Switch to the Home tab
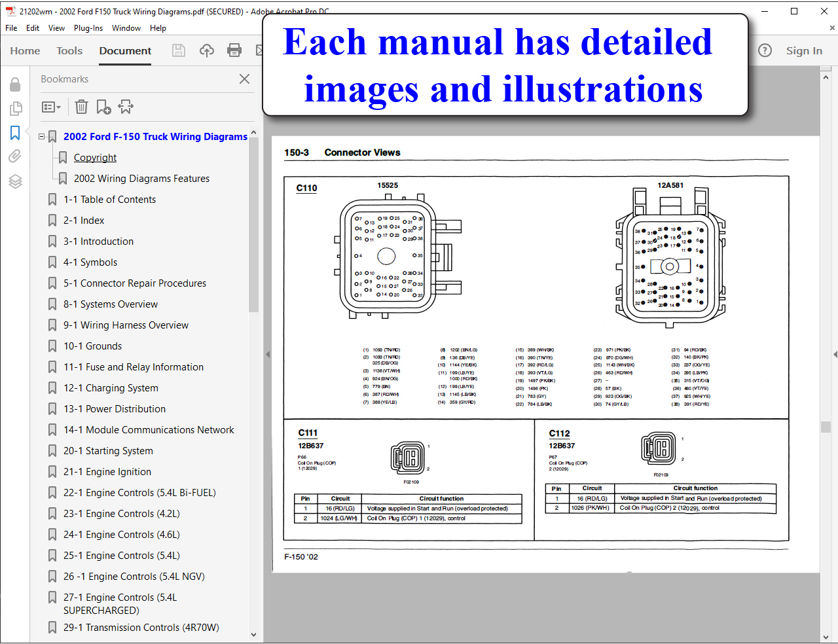Screen dimensions: 838x644 tap(25, 50)
